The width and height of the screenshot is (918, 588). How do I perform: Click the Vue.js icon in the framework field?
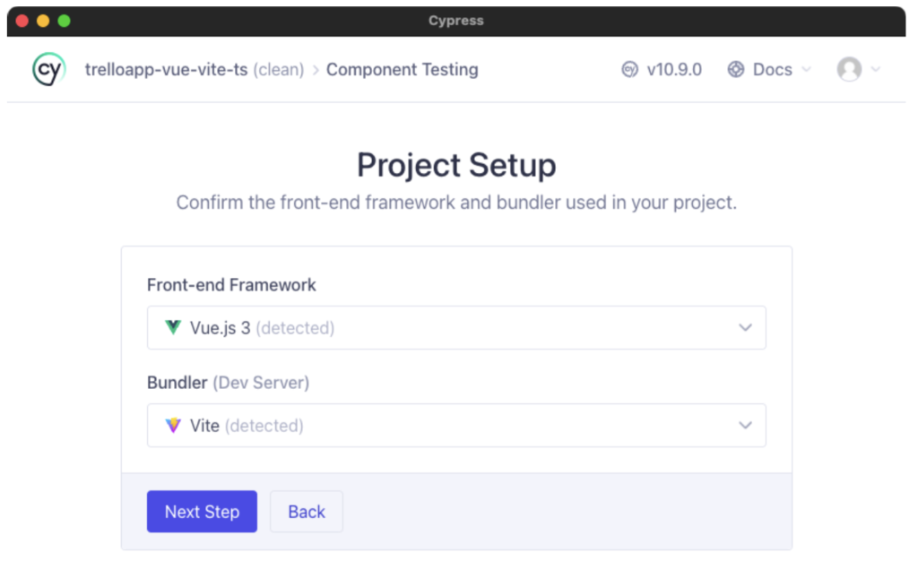coord(174,327)
